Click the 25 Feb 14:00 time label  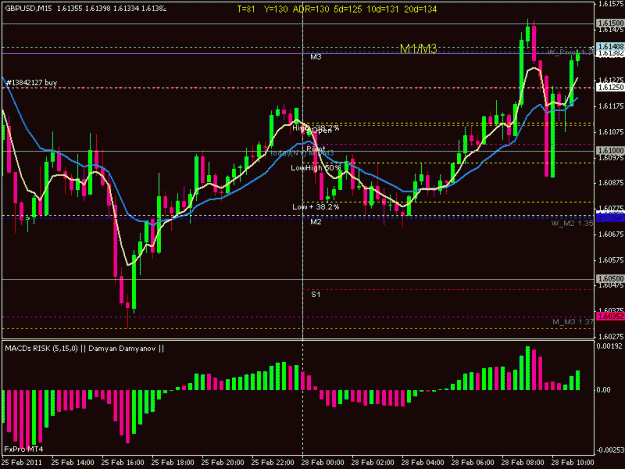pos(73,462)
